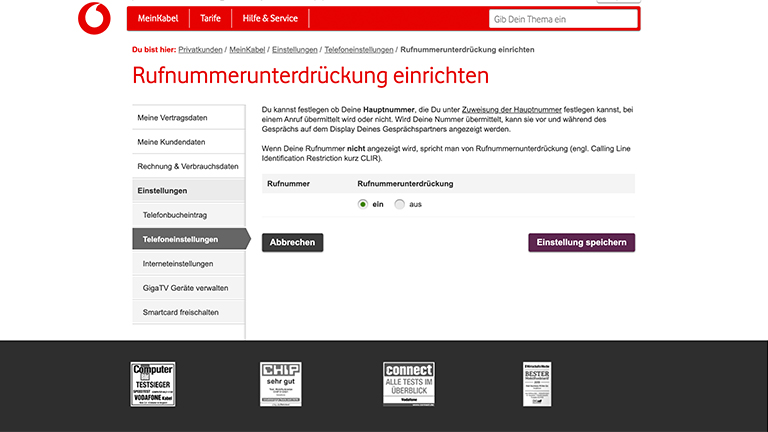Screen dimensions: 768x432
Task: Click the 'Du bist hier:' label
Action: [x=154, y=49]
